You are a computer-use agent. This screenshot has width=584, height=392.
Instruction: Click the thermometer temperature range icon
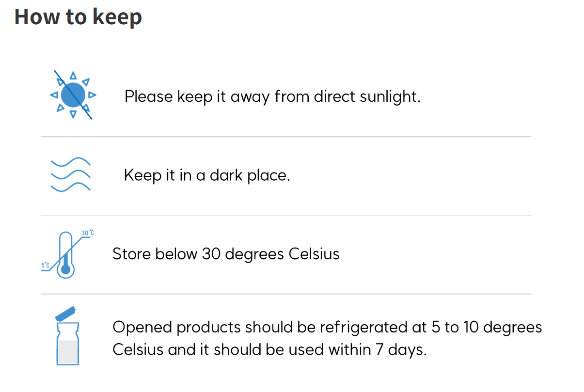(x=67, y=254)
